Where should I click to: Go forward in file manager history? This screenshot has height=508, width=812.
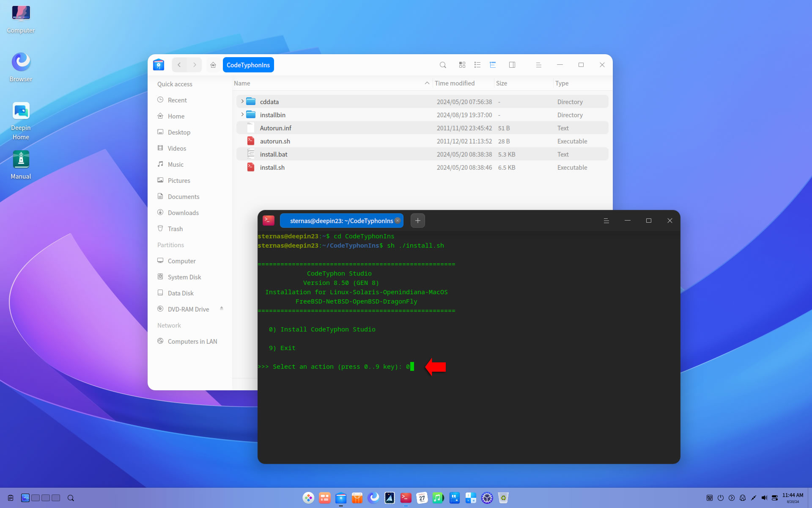[x=195, y=65]
